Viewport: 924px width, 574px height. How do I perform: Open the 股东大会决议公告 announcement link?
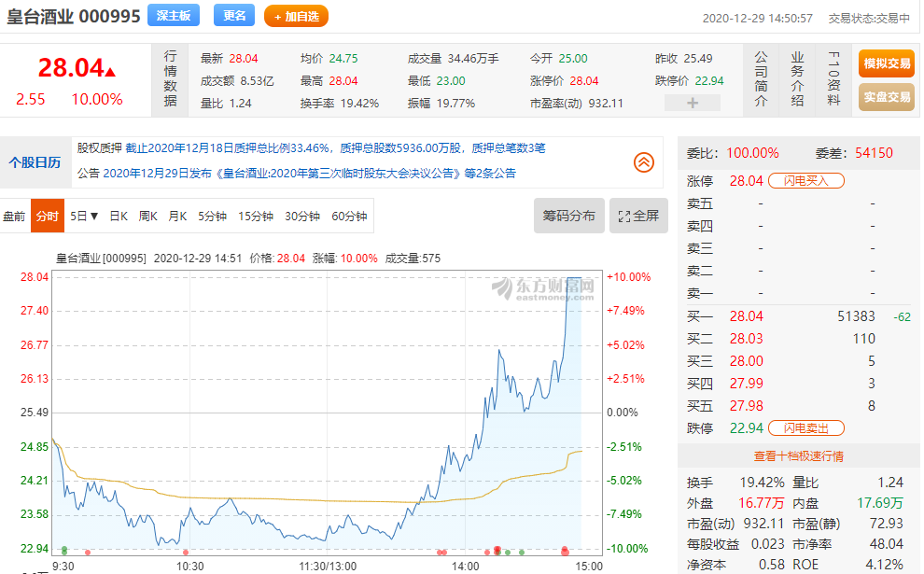(x=309, y=174)
